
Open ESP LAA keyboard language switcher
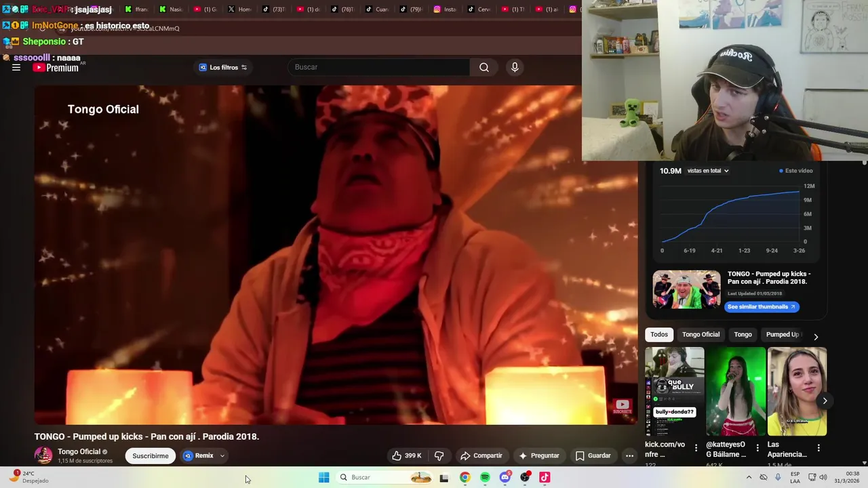(795, 477)
